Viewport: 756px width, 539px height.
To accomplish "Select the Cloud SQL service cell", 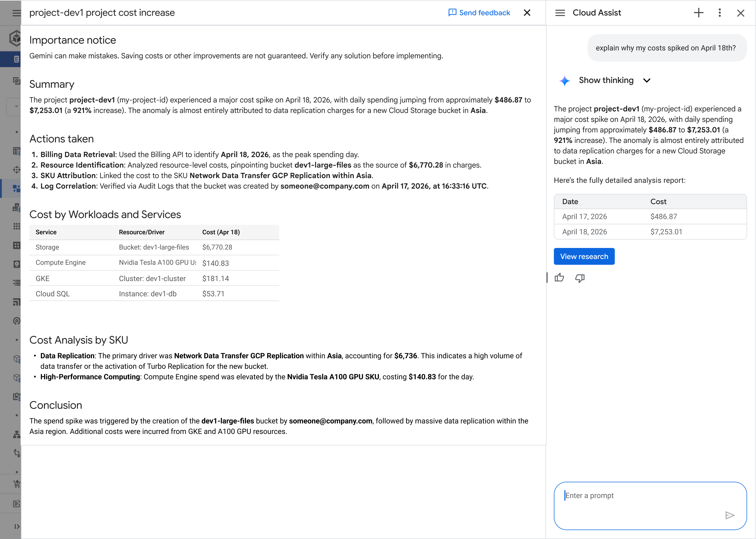I will 53,294.
